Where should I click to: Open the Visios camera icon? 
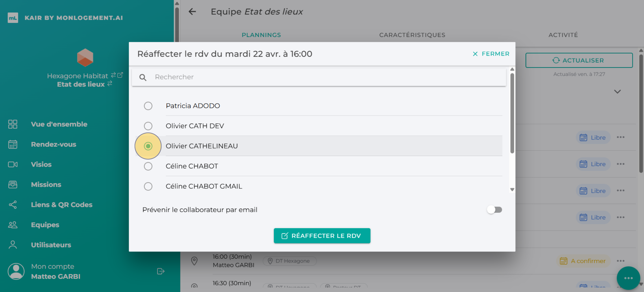pyautogui.click(x=12, y=164)
